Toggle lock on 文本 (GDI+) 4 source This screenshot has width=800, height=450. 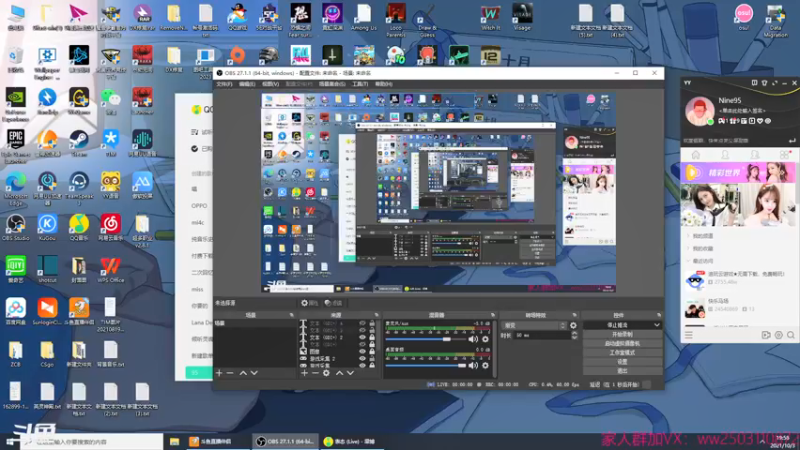372,323
